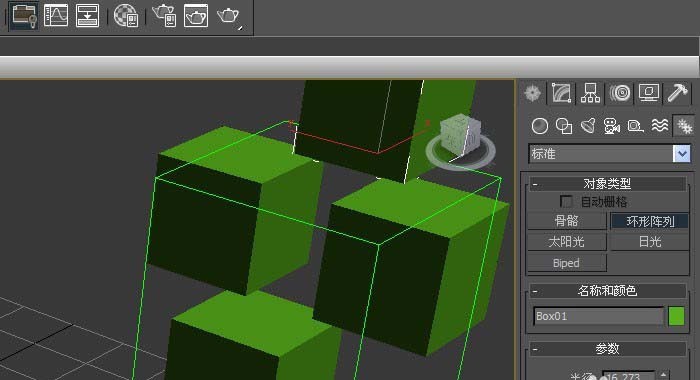Select the Lights category icon
The height and width of the screenshot is (380, 700).
tap(588, 126)
